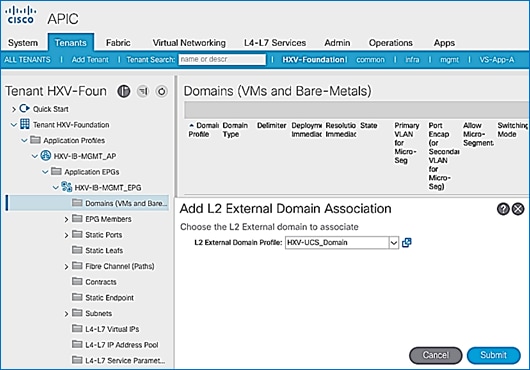This screenshot has width=530, height=370.
Task: Click Cancel in the domain association dialog
Action: 435,355
